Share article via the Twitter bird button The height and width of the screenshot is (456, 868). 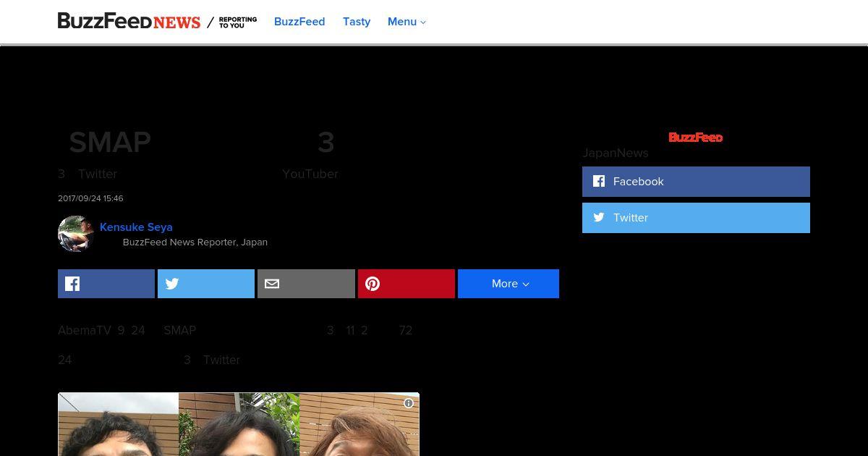[x=206, y=284]
